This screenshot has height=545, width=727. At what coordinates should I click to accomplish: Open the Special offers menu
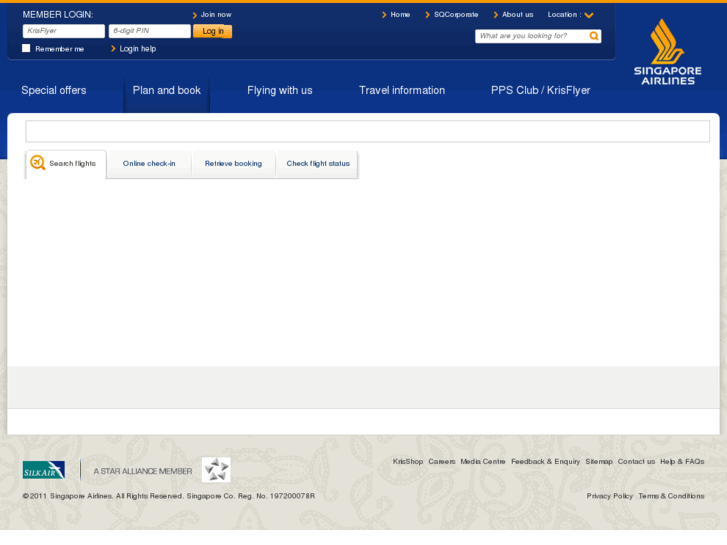[54, 90]
